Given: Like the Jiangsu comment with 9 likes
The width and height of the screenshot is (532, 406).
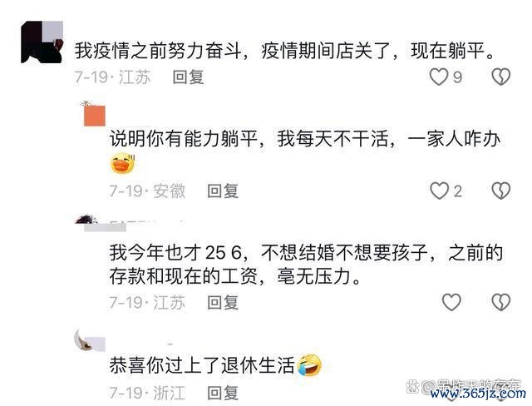Looking at the screenshot, I should tap(439, 77).
